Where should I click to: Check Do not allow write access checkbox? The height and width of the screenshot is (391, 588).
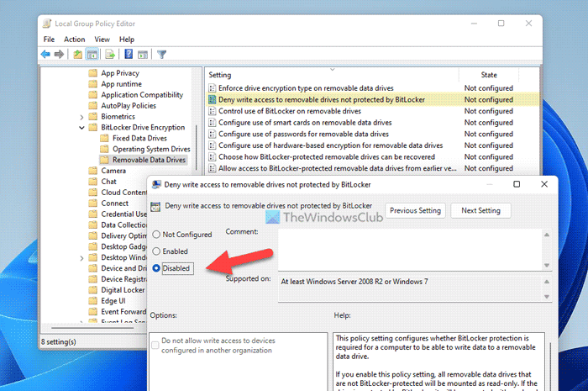155,346
